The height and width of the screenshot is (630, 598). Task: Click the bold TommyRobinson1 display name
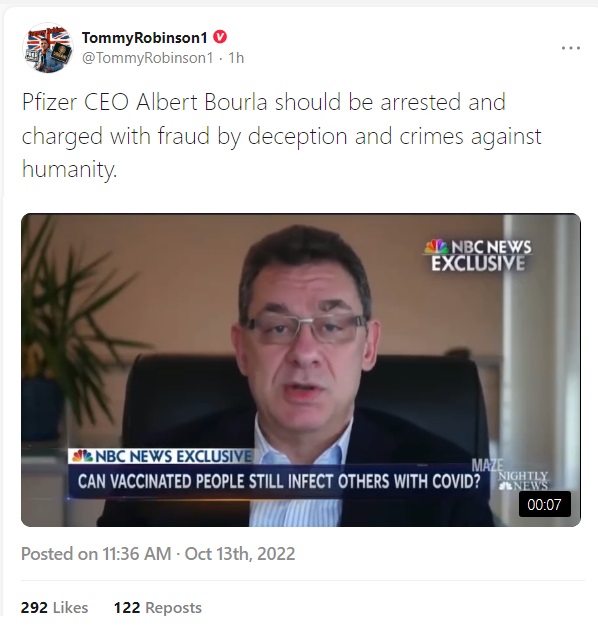145,37
